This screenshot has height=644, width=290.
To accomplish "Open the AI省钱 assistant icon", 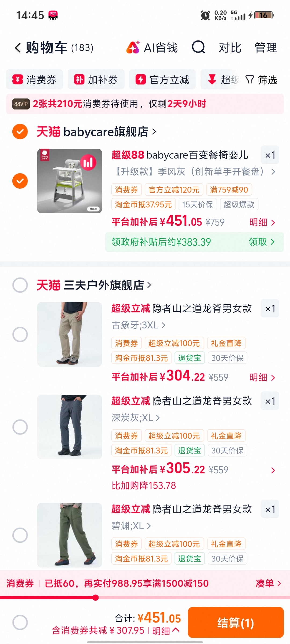I will pos(133,47).
